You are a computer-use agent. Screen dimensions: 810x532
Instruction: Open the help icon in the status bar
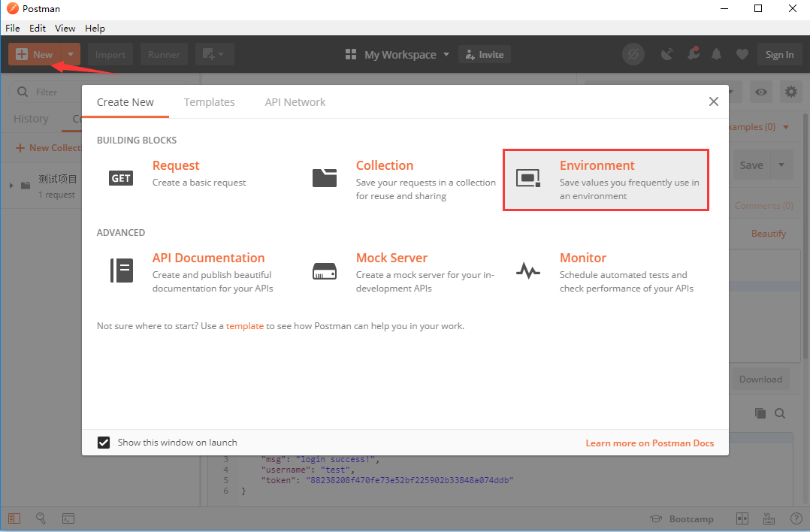(796, 518)
